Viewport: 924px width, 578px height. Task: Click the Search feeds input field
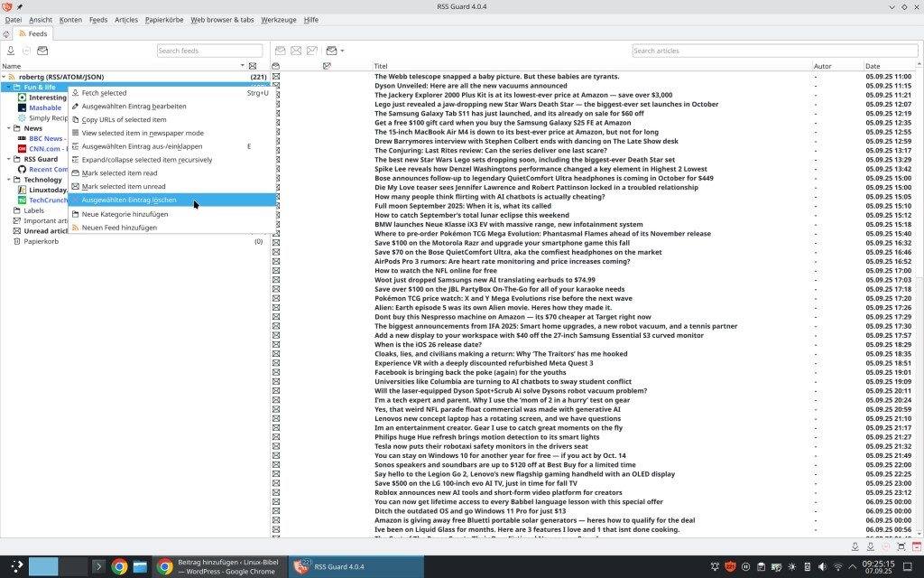pos(209,51)
